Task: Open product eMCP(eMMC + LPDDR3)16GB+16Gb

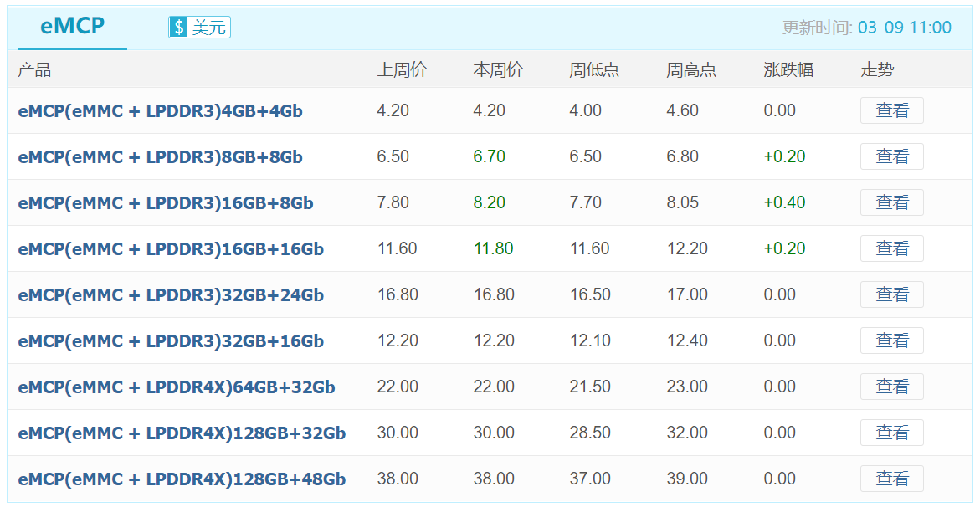Action: pyautogui.click(x=171, y=248)
